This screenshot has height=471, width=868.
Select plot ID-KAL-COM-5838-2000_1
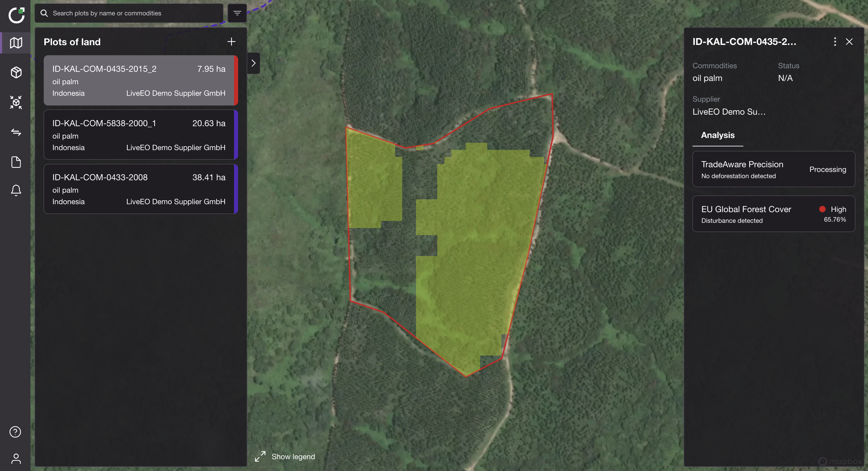point(139,135)
